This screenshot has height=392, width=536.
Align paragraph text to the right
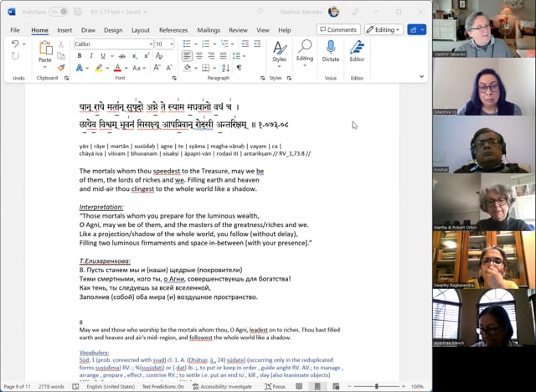(x=211, y=56)
